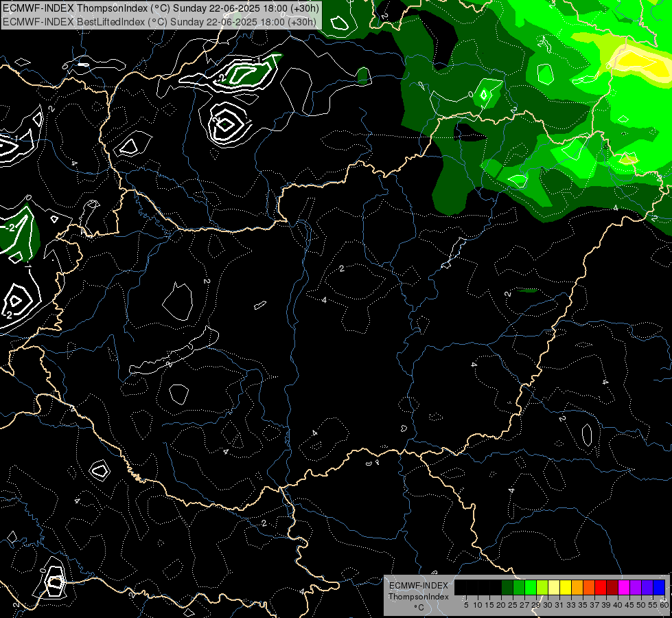Screen dimensions: 672x618
Task: Click legend tick label 31
Action: click(x=559, y=605)
